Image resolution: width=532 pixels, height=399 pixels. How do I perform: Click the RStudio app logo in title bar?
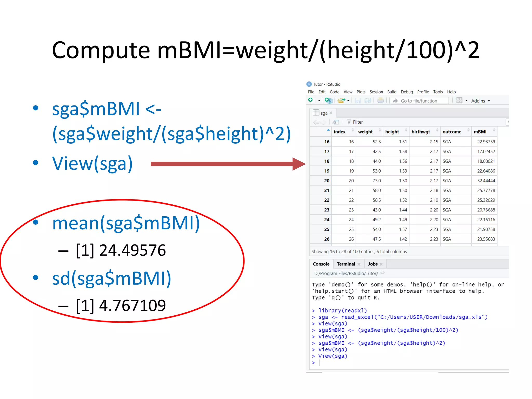309,84
